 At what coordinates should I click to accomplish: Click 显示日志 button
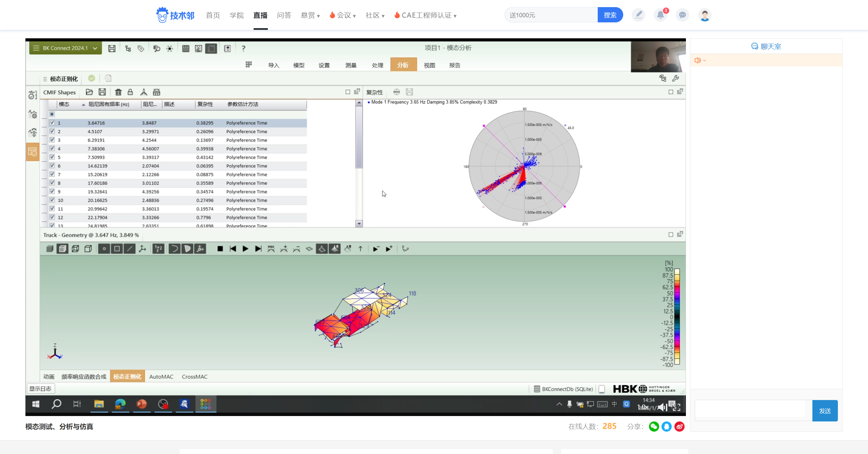pos(41,389)
